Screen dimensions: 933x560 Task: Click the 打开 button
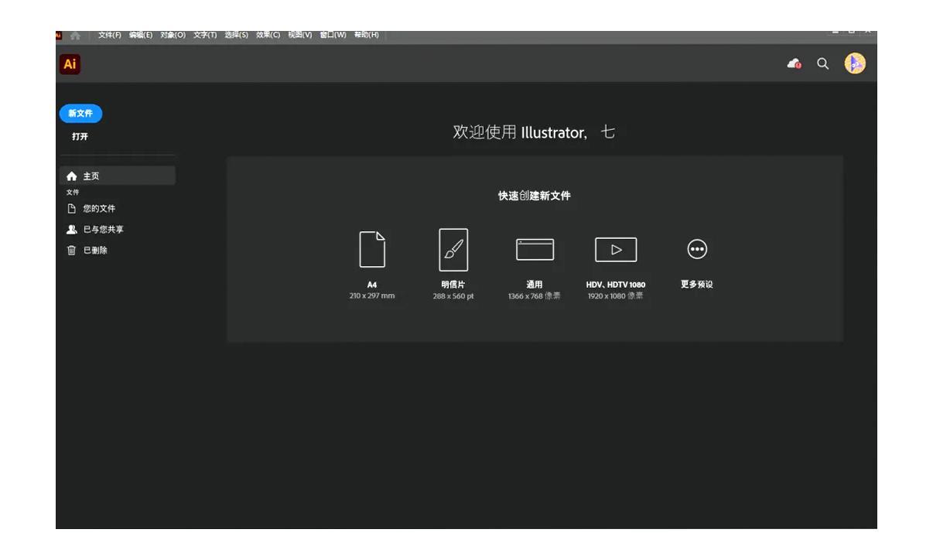tap(80, 137)
